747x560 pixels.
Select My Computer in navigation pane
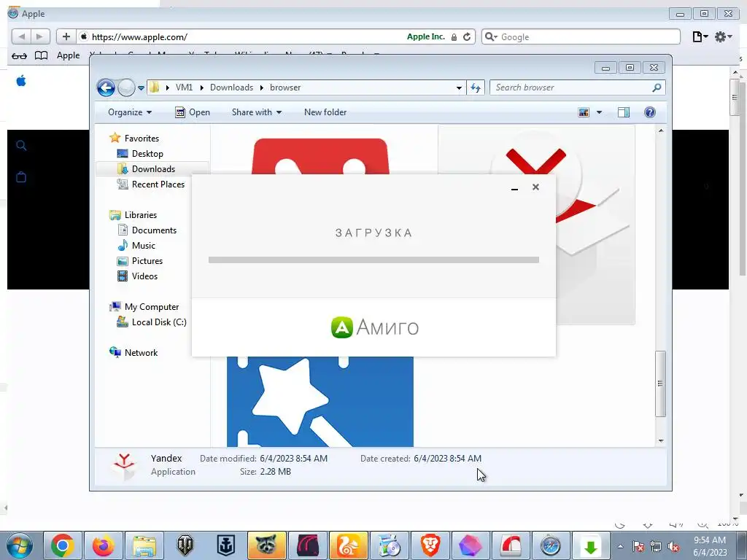click(x=152, y=307)
